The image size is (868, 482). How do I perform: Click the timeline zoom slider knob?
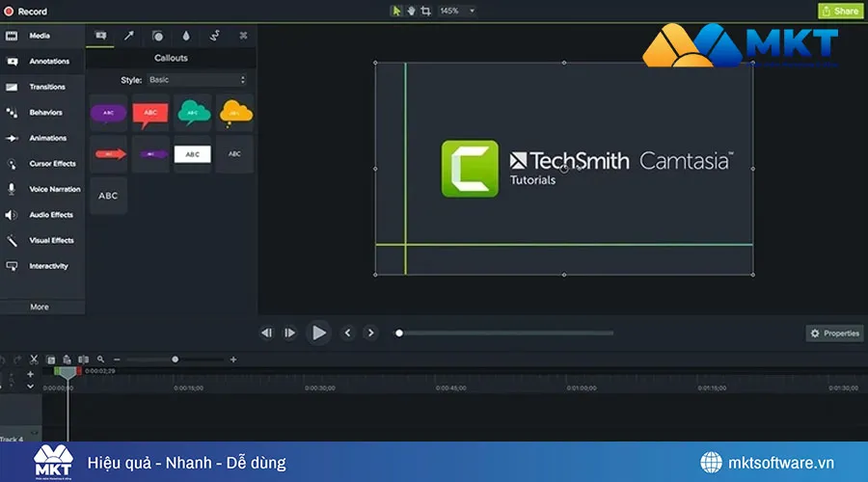click(175, 360)
